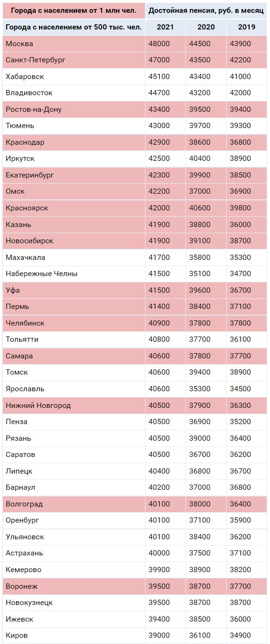Click the 2020 column header

tap(206, 27)
